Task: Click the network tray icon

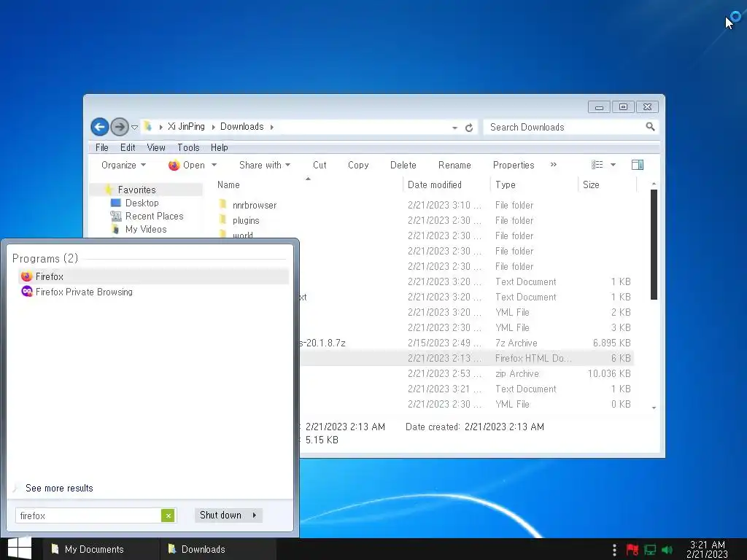Action: [650, 550]
